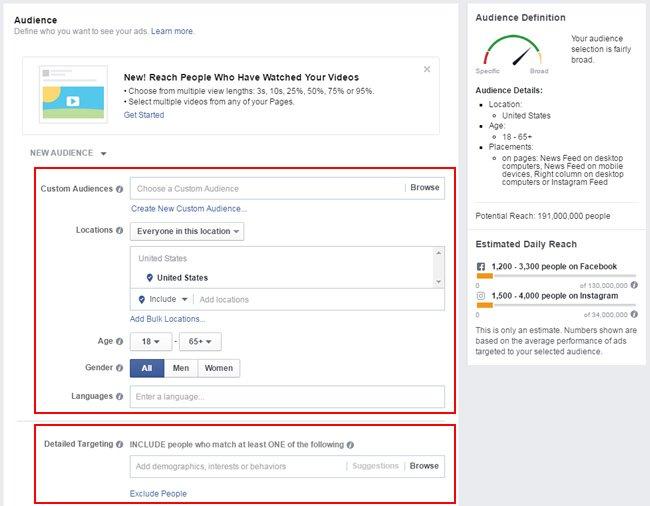Click the audience definition gauge meter

(509, 52)
